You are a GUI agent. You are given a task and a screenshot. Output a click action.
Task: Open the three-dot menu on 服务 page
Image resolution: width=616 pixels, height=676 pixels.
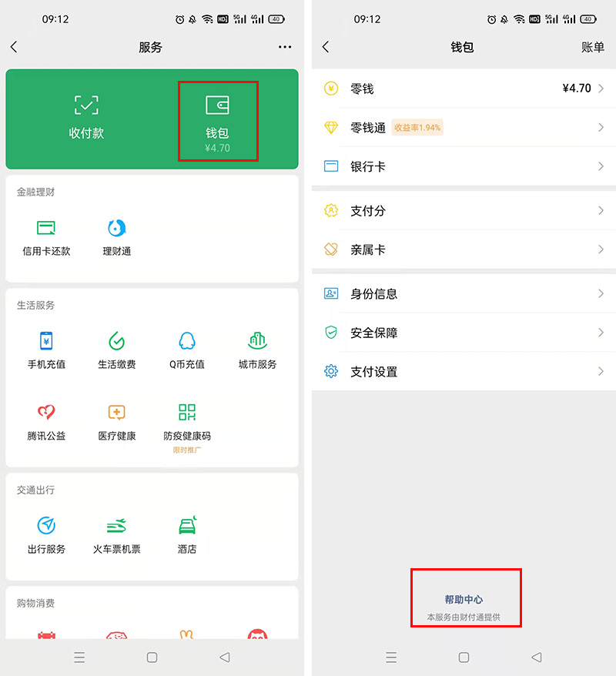pos(284,47)
